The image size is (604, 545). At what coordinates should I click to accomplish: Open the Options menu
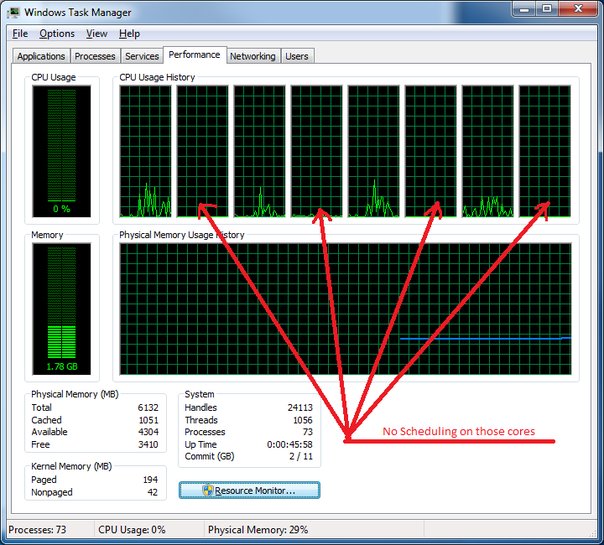tap(57, 34)
